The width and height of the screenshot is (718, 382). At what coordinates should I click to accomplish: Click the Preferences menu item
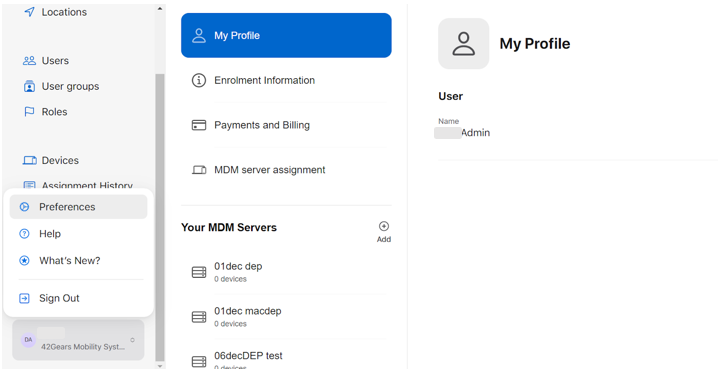pyautogui.click(x=78, y=207)
